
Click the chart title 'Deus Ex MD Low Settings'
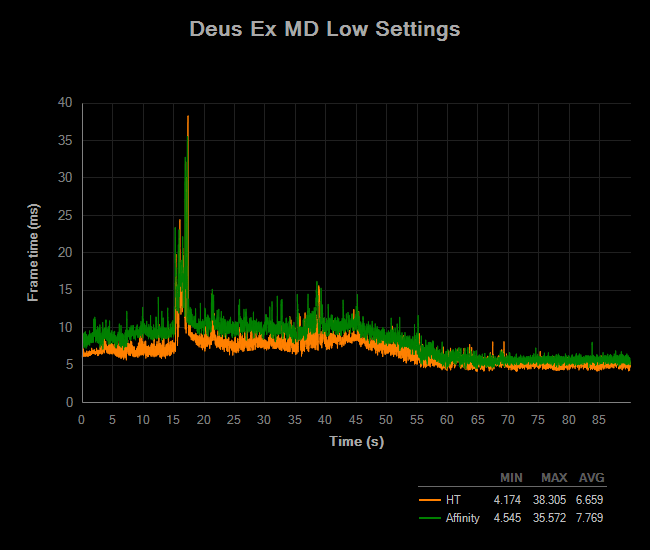pyautogui.click(x=325, y=29)
